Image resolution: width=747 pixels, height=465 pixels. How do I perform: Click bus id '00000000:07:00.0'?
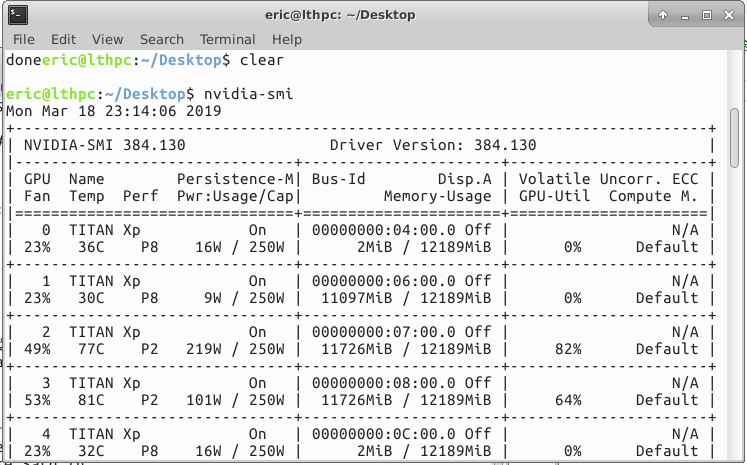[384, 332]
